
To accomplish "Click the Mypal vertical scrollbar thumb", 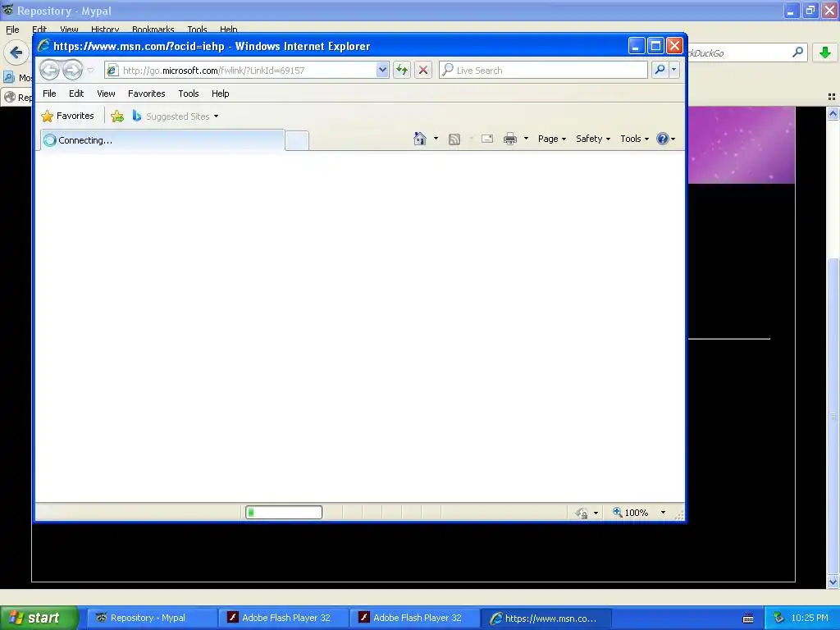I will 833,415.
